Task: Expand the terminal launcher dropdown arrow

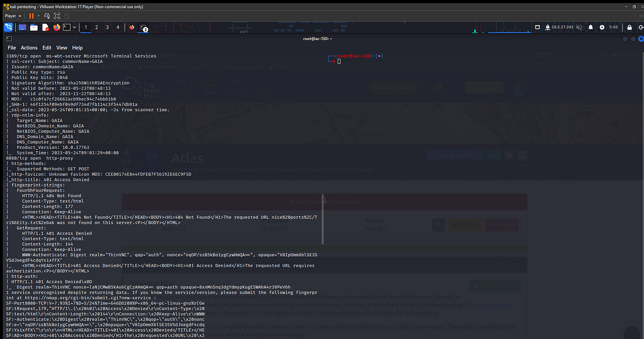Action: 75,27
